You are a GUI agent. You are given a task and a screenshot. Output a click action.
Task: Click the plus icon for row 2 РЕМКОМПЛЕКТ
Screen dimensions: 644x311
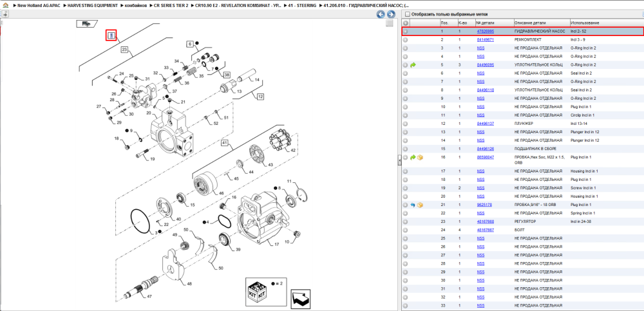pyautogui.click(x=405, y=40)
